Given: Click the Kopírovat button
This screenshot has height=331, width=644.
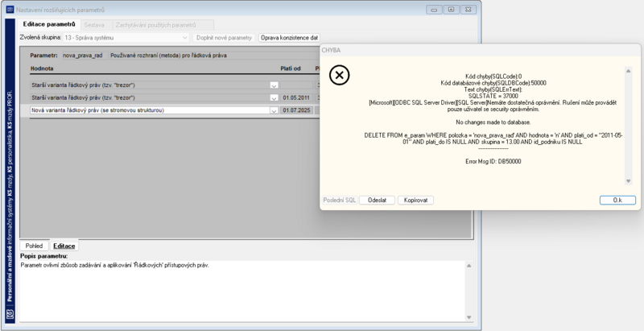Looking at the screenshot, I should pyautogui.click(x=415, y=200).
